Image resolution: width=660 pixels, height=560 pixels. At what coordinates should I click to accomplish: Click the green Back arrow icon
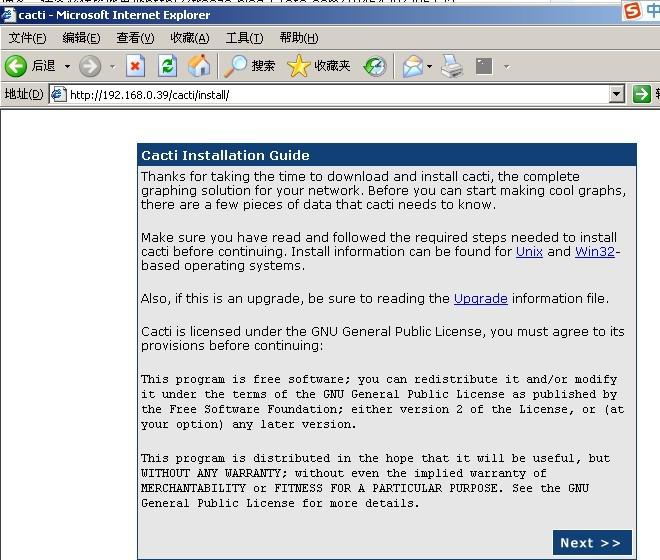tap(16, 66)
